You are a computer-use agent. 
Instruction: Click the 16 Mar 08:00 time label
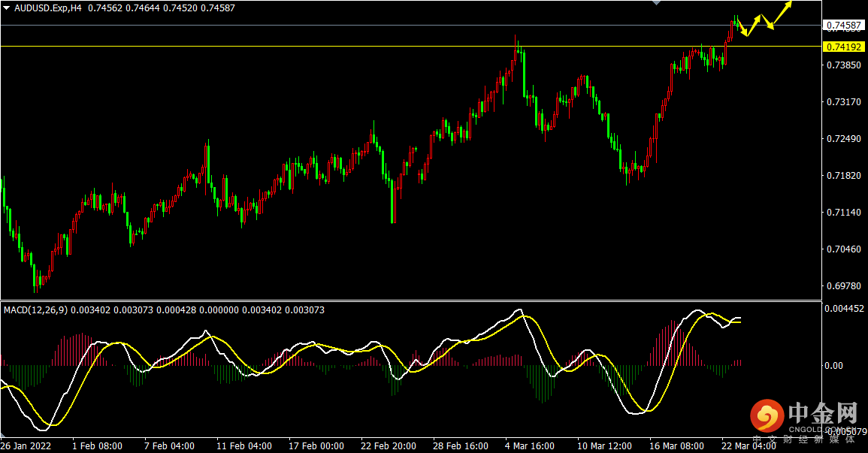[676, 445]
